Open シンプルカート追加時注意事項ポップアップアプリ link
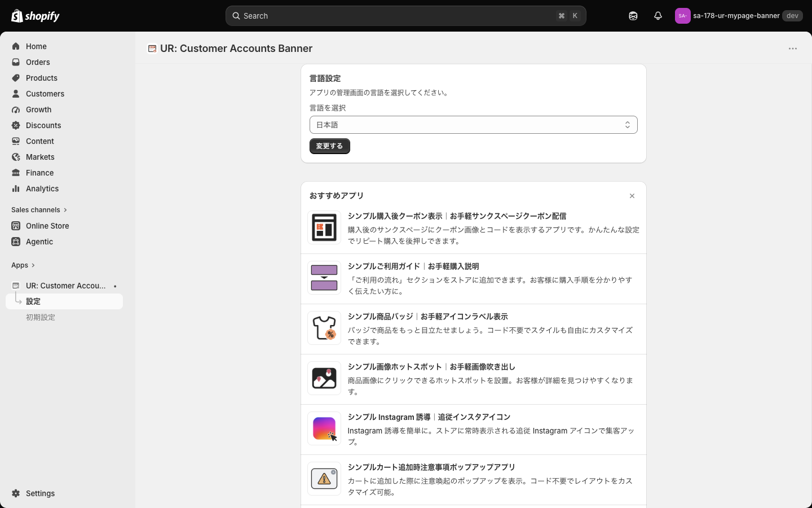 pos(431,467)
